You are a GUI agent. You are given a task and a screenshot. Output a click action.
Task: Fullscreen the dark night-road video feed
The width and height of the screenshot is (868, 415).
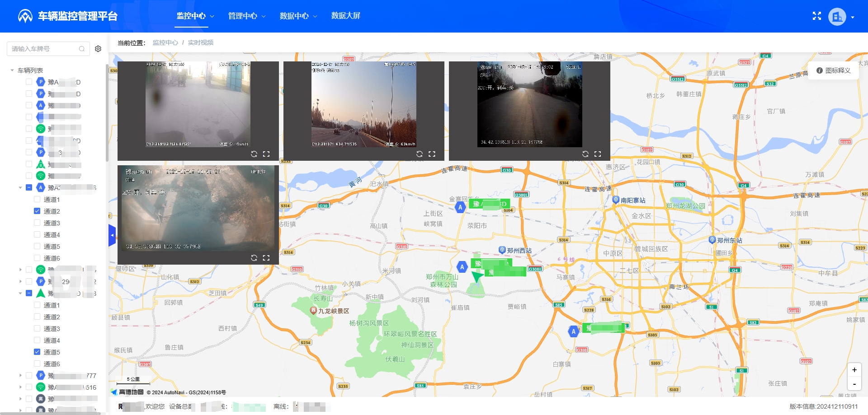598,154
